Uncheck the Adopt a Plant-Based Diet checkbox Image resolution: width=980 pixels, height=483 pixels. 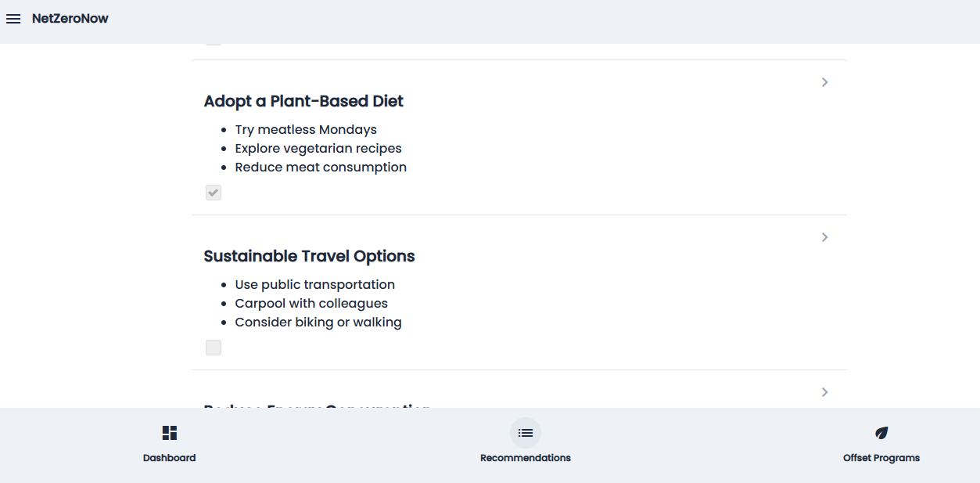tap(214, 193)
